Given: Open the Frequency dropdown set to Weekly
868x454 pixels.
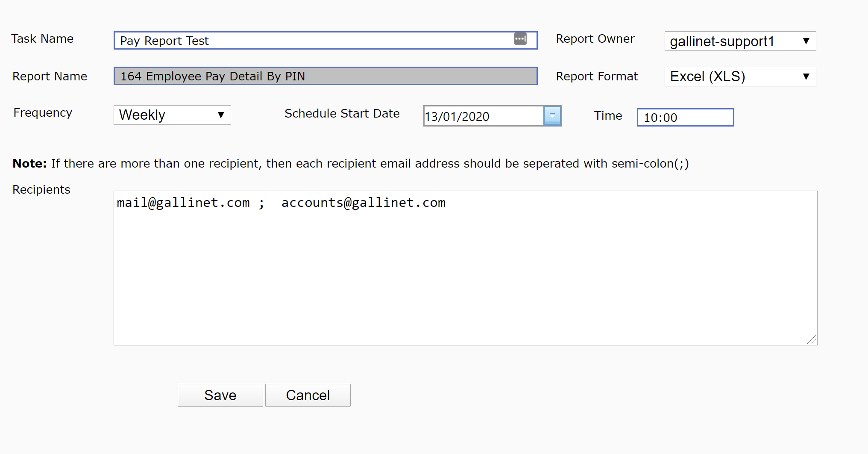Looking at the screenshot, I should coord(172,115).
